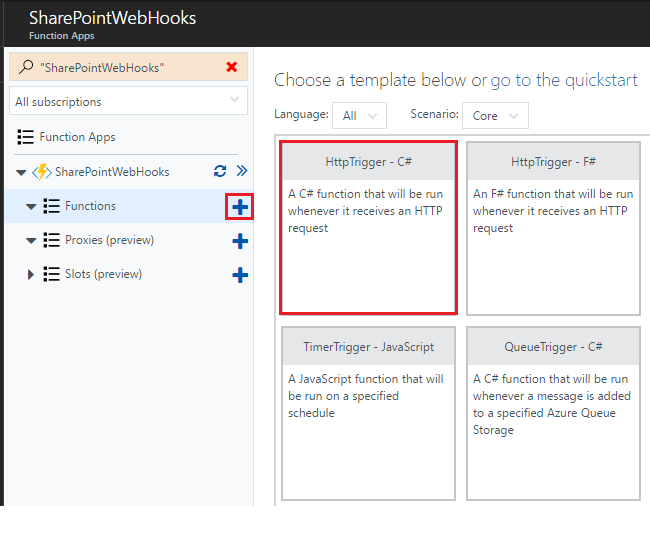Select Slots (preview) item
The width and height of the screenshot is (650, 538).
pyautogui.click(x=103, y=274)
